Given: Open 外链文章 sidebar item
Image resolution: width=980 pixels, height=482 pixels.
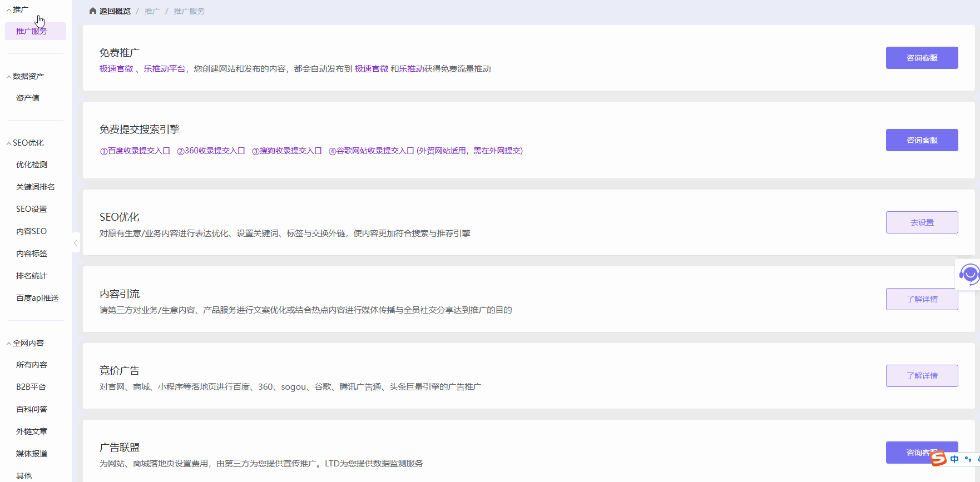Looking at the screenshot, I should 32,431.
